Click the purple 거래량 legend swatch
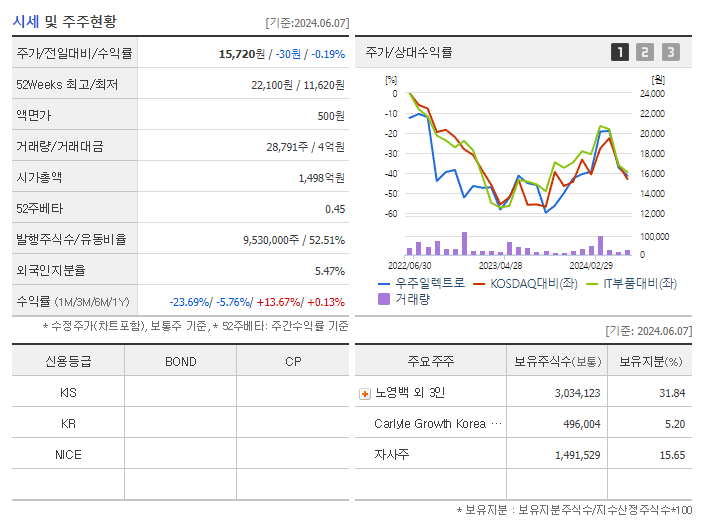 (384, 299)
